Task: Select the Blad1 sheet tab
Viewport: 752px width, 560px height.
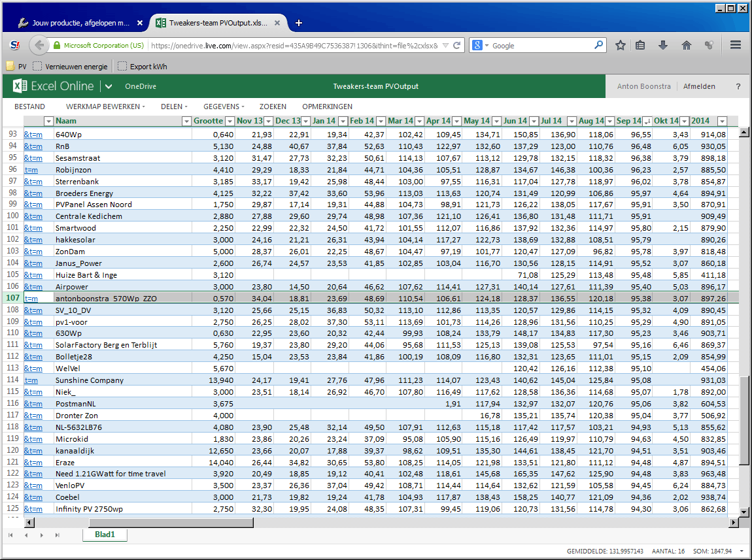Action: [x=105, y=535]
